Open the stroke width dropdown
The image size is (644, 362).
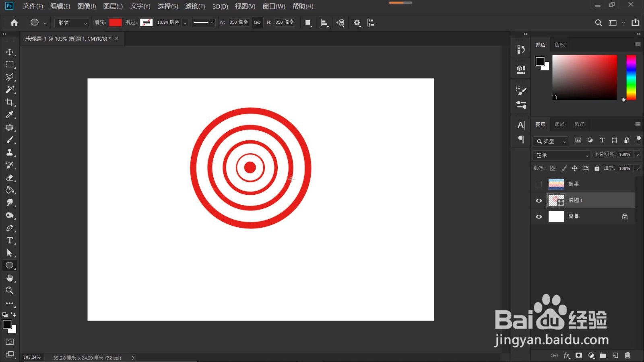(185, 23)
